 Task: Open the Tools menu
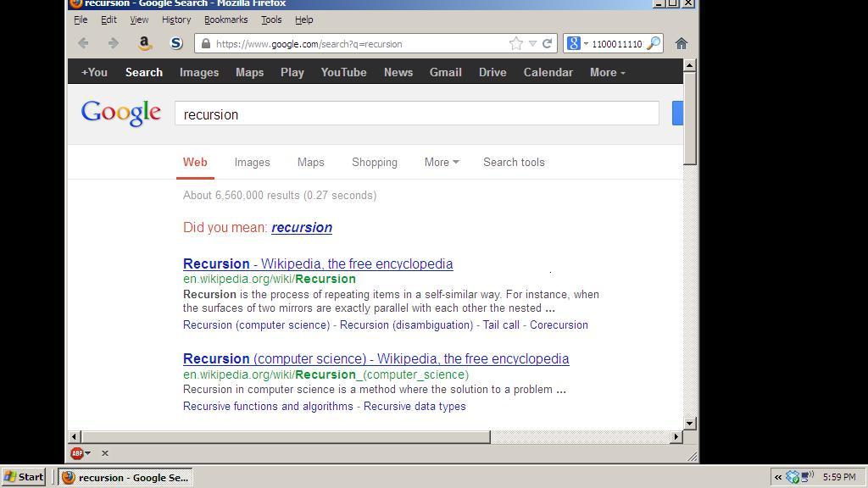(271, 19)
